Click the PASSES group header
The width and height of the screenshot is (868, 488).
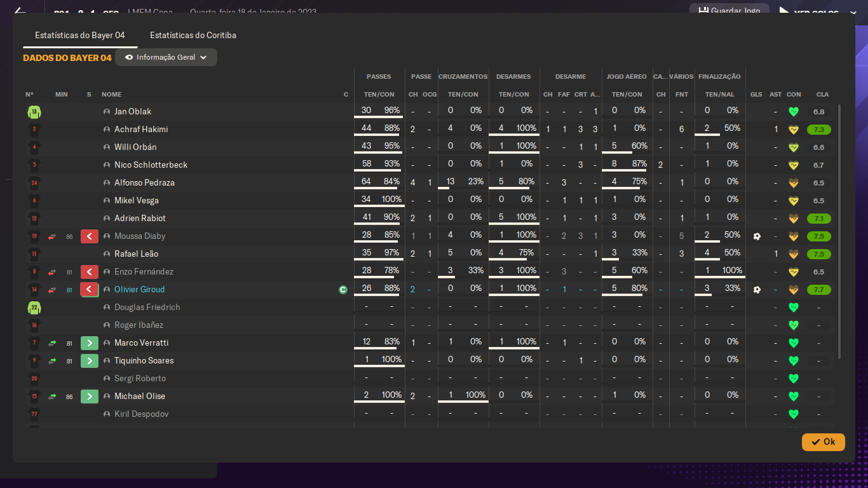point(379,76)
